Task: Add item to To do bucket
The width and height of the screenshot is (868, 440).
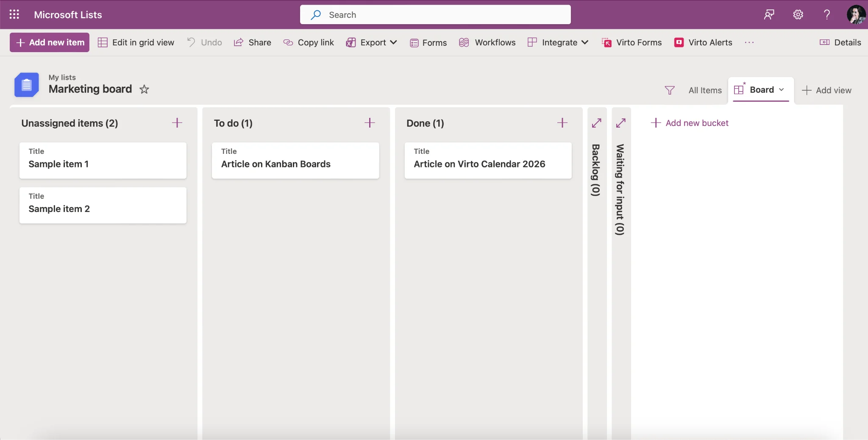Action: pyautogui.click(x=370, y=123)
